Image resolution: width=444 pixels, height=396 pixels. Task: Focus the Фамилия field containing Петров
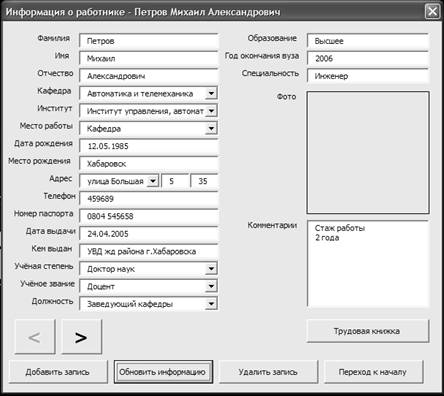149,41
